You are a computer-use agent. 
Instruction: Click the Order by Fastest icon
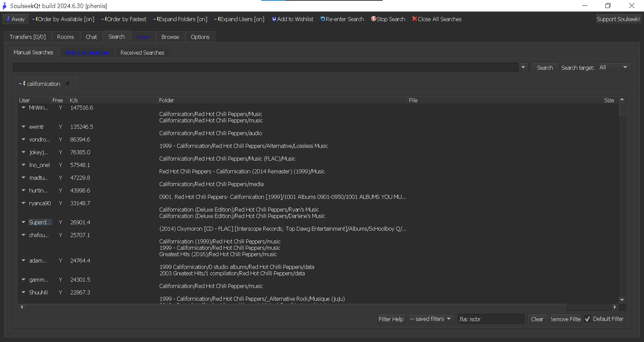[x=104, y=19]
